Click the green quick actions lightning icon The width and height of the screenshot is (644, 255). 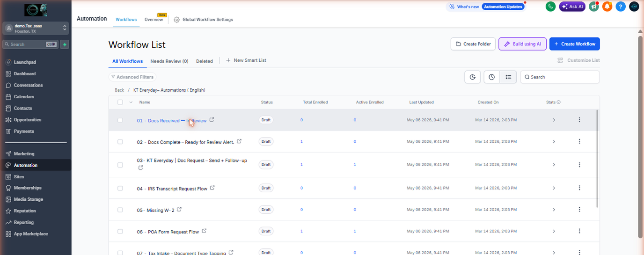click(x=65, y=44)
